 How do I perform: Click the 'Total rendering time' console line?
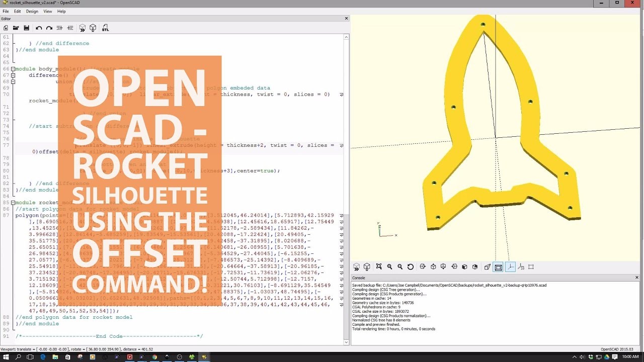(393, 329)
